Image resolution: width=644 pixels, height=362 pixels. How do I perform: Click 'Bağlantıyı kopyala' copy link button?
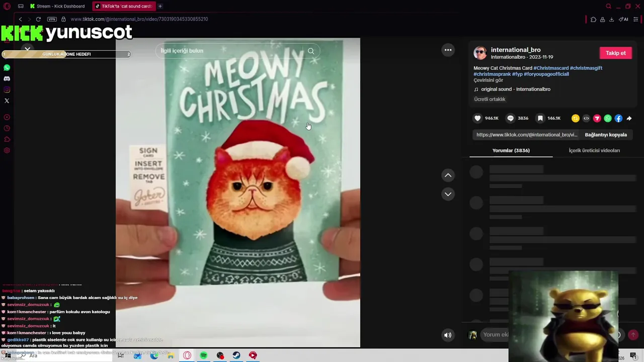click(x=606, y=135)
